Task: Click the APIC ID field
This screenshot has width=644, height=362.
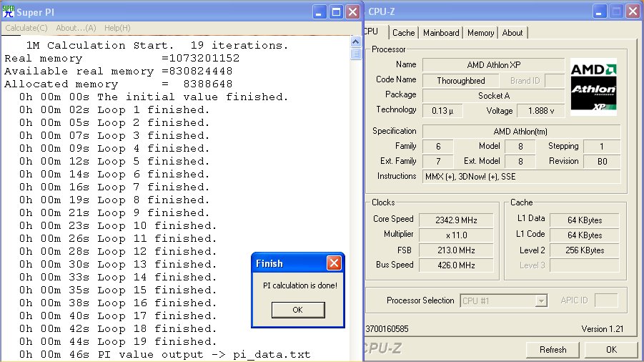Action: tap(605, 301)
